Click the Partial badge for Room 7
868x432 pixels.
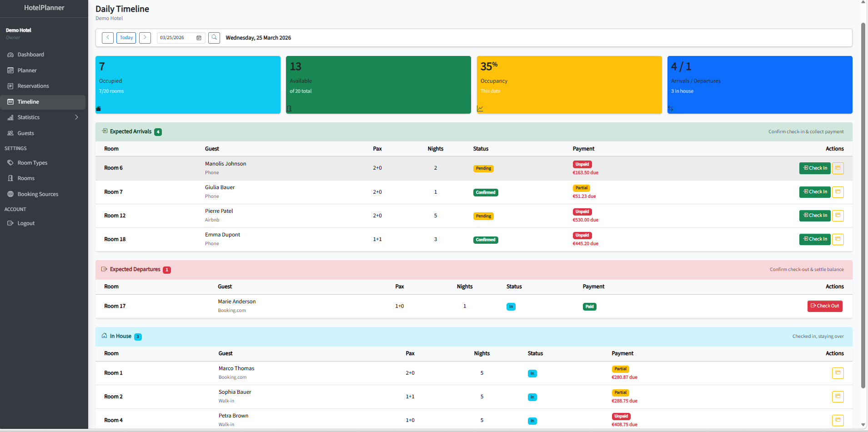click(x=582, y=188)
